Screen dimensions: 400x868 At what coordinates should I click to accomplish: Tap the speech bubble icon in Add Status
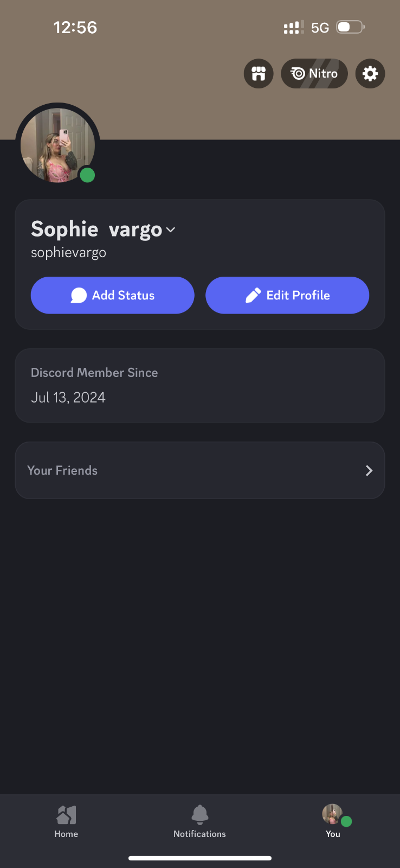[79, 295]
